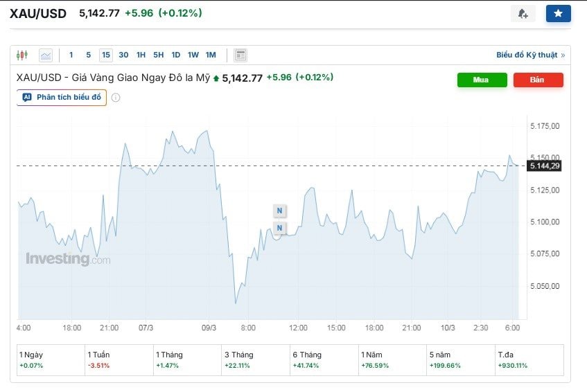Switch to the 1D timeframe

pyautogui.click(x=176, y=55)
